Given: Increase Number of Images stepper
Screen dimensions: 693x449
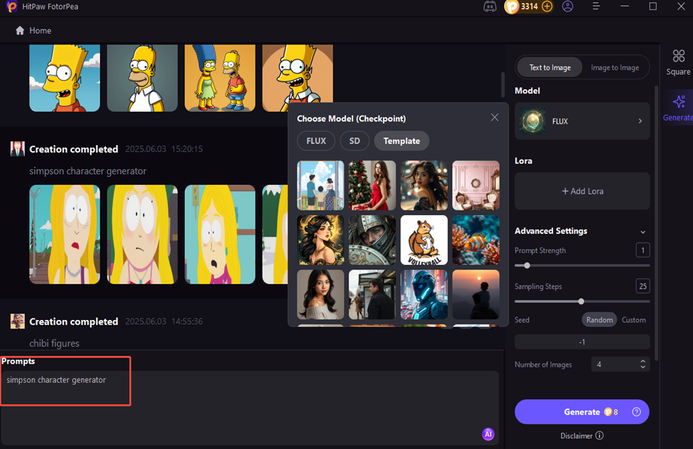Looking at the screenshot, I should (643, 361).
